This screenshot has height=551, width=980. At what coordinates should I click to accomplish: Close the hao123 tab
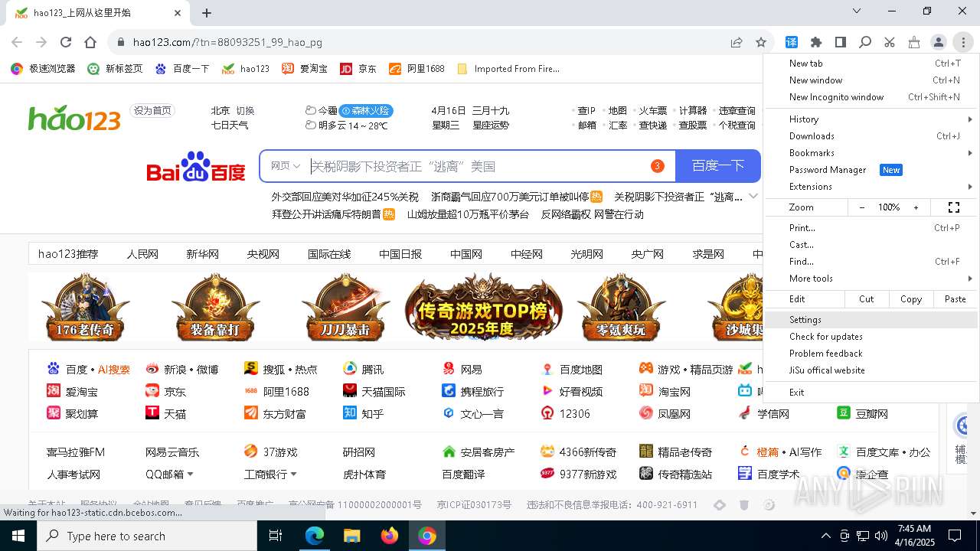point(178,13)
